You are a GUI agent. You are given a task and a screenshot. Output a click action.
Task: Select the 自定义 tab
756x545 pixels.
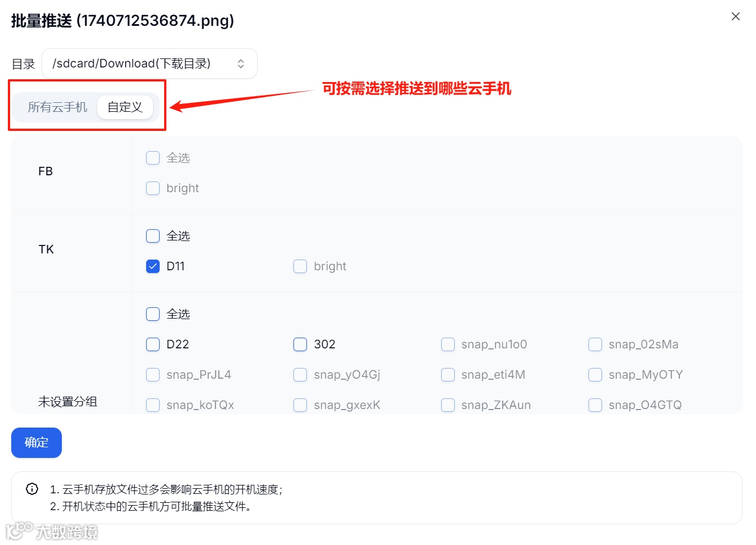tap(125, 107)
